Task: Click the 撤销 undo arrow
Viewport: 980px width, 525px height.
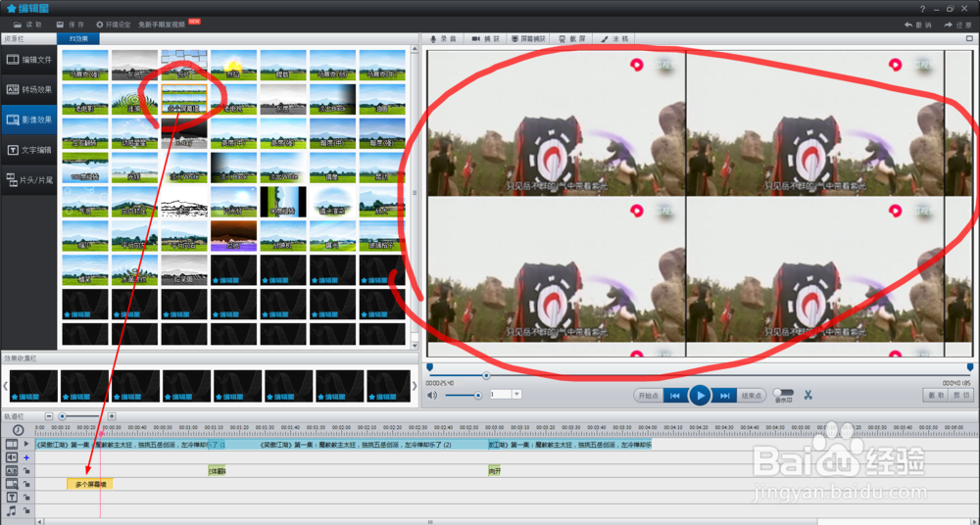Action: click(x=917, y=25)
